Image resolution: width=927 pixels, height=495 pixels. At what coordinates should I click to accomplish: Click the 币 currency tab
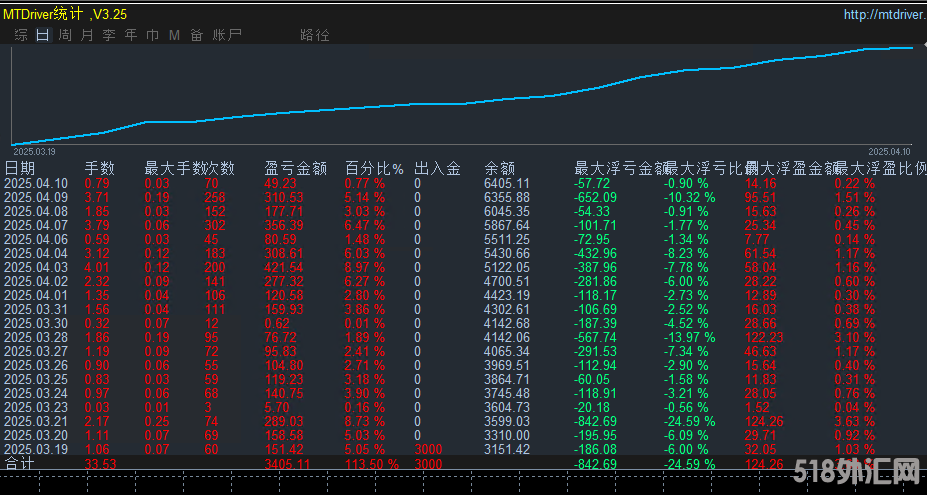(x=152, y=35)
